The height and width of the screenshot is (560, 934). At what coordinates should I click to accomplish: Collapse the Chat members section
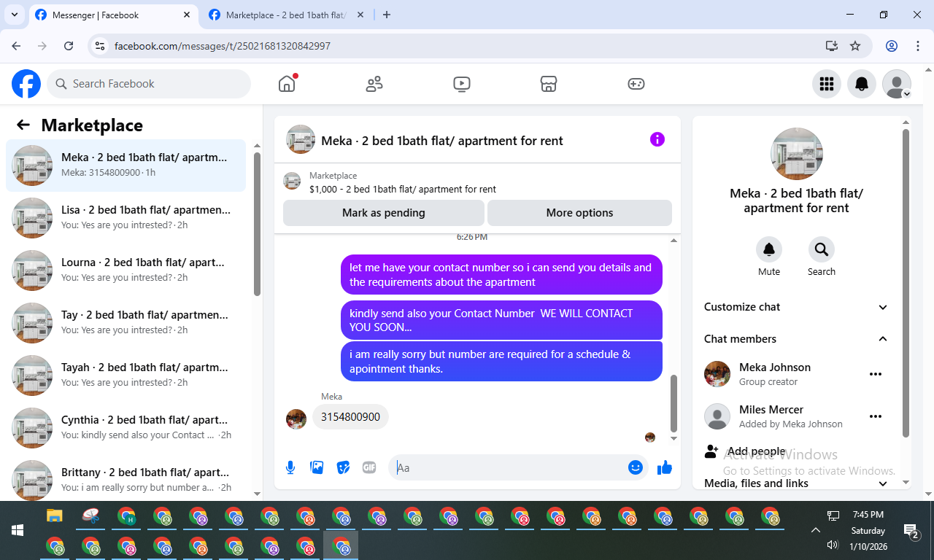796,339
